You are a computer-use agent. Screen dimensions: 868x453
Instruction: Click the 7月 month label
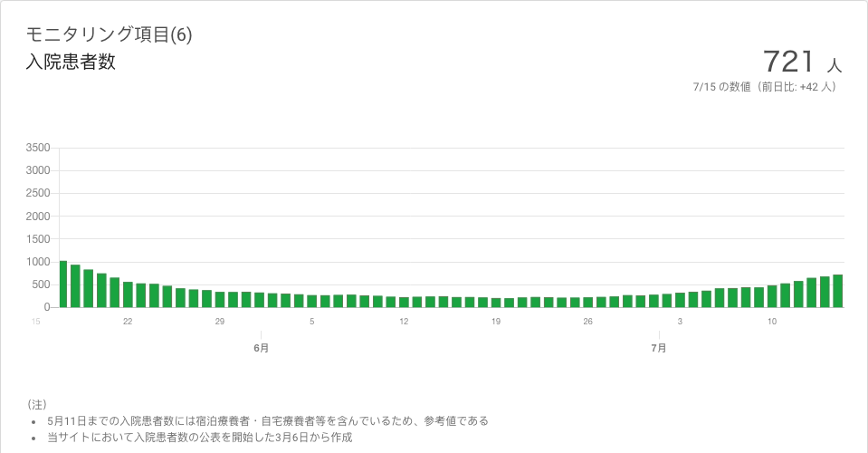pyautogui.click(x=659, y=348)
